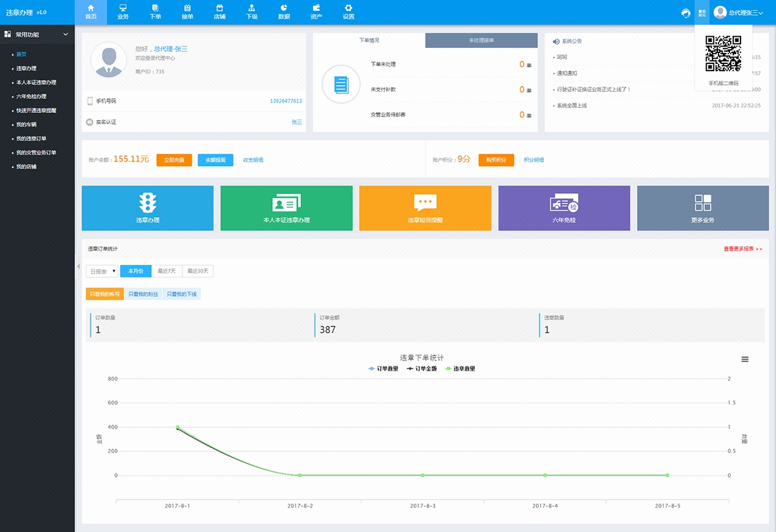Image resolution: width=776 pixels, height=532 pixels.
Task: Click the 立即充值 button
Action: coord(174,160)
